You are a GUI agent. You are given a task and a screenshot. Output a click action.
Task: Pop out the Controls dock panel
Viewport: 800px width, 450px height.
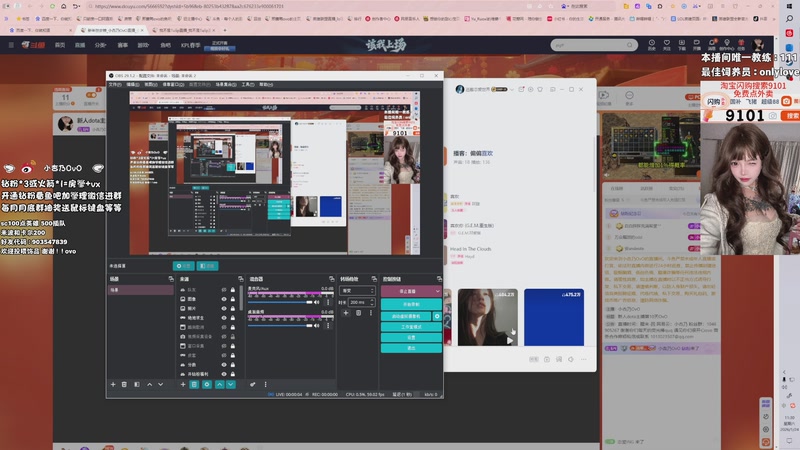pyautogui.click(x=439, y=279)
